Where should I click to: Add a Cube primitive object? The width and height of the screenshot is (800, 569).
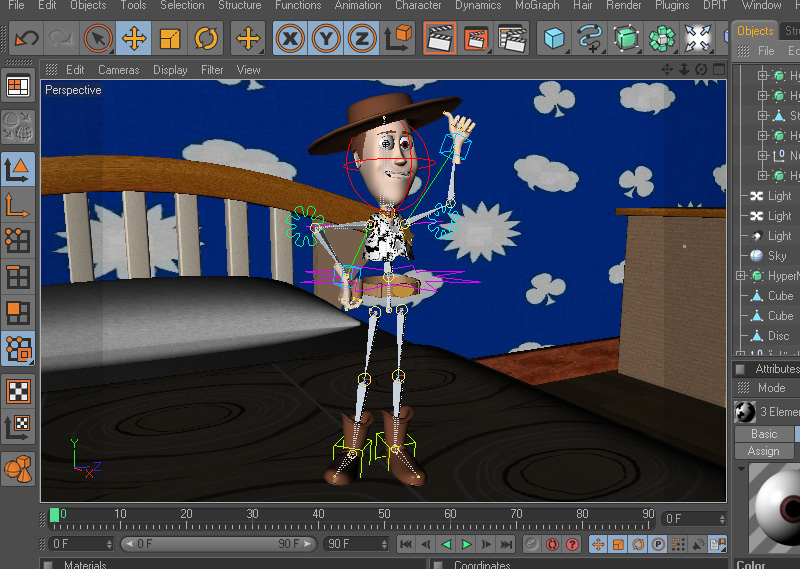[554, 38]
